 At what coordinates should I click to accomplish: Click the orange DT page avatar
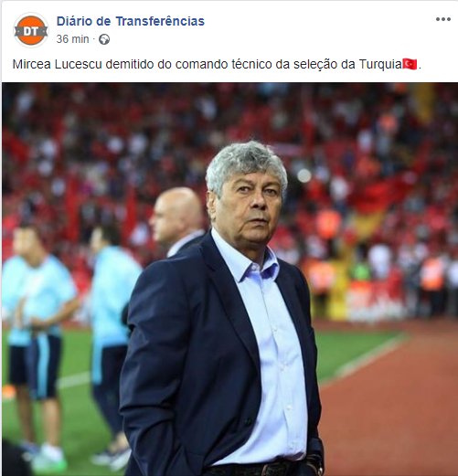click(31, 30)
